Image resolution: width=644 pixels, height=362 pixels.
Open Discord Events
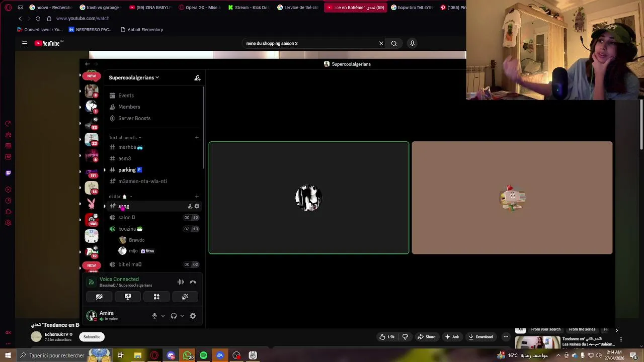[154, 96]
